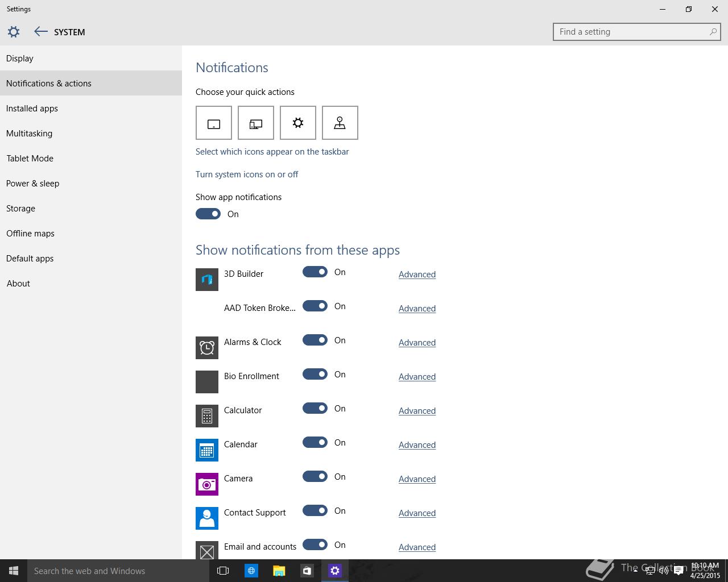Click Advanced link for Calculator
The width and height of the screenshot is (728, 582).
point(417,411)
